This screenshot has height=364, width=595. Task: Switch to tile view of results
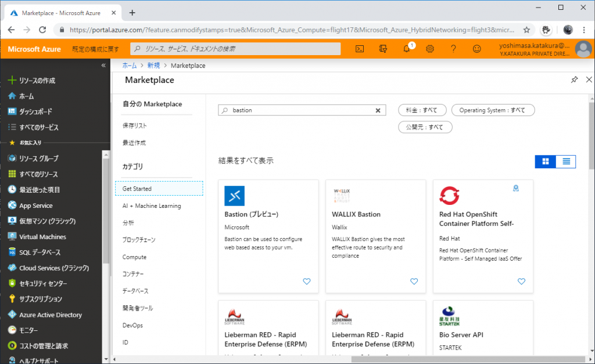[x=545, y=161]
